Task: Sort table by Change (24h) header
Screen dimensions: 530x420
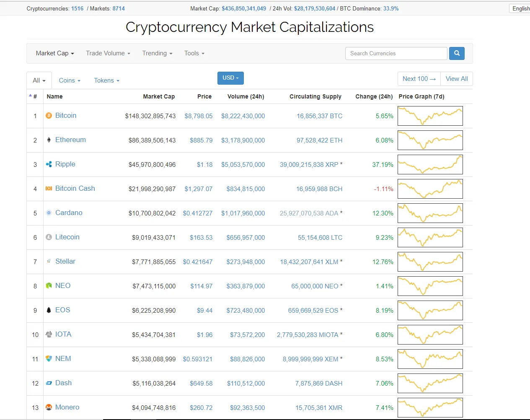Action: (x=374, y=96)
